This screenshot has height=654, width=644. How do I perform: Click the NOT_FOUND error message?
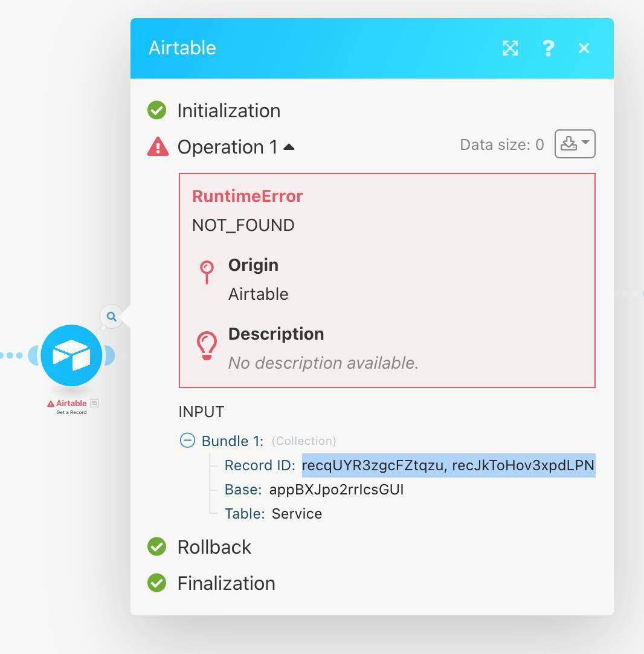tap(243, 225)
